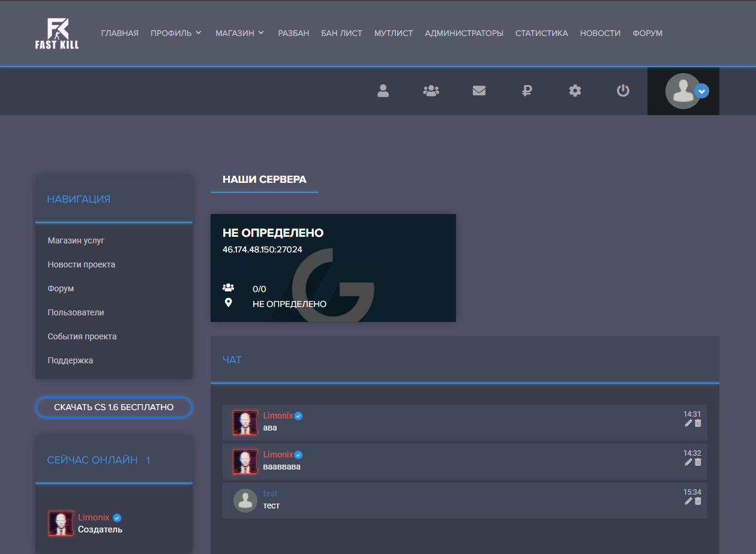The image size is (756, 554).
Task: Open Поддержка link in the sidebar
Action: click(70, 360)
